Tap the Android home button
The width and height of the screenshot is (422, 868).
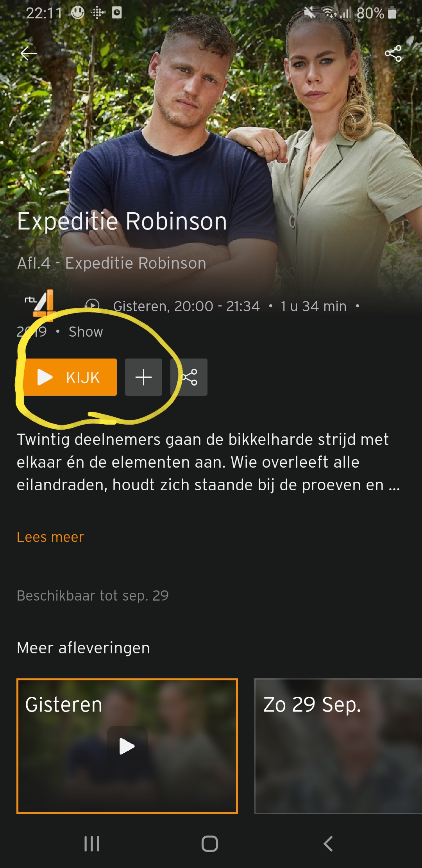pos(210,844)
